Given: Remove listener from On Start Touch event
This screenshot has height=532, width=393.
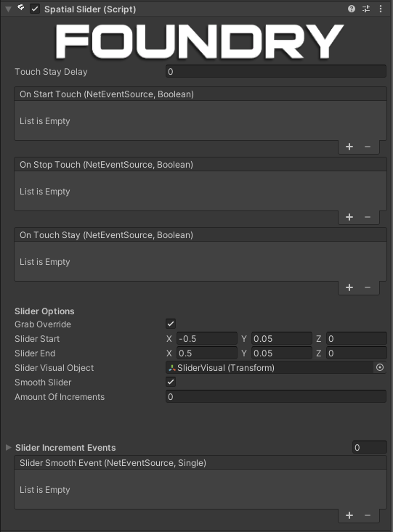Looking at the screenshot, I should click(368, 147).
